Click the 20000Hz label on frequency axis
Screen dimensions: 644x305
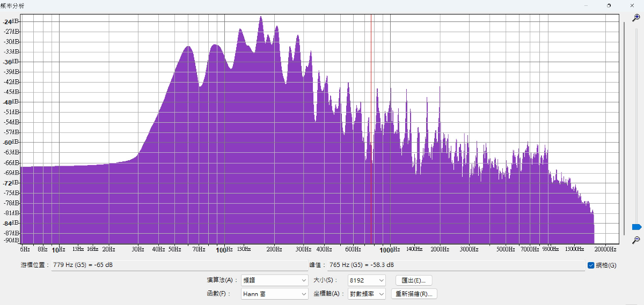click(x=605, y=249)
